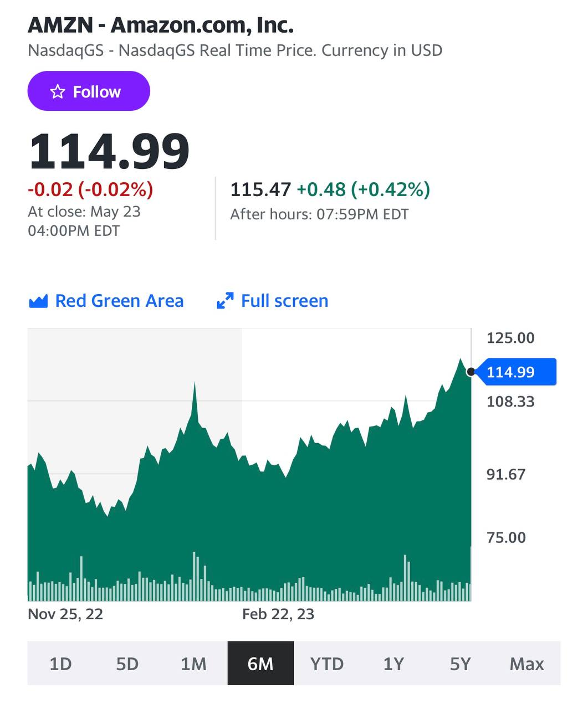588x709 pixels.
Task: Select the 5D time range
Action: tap(127, 664)
